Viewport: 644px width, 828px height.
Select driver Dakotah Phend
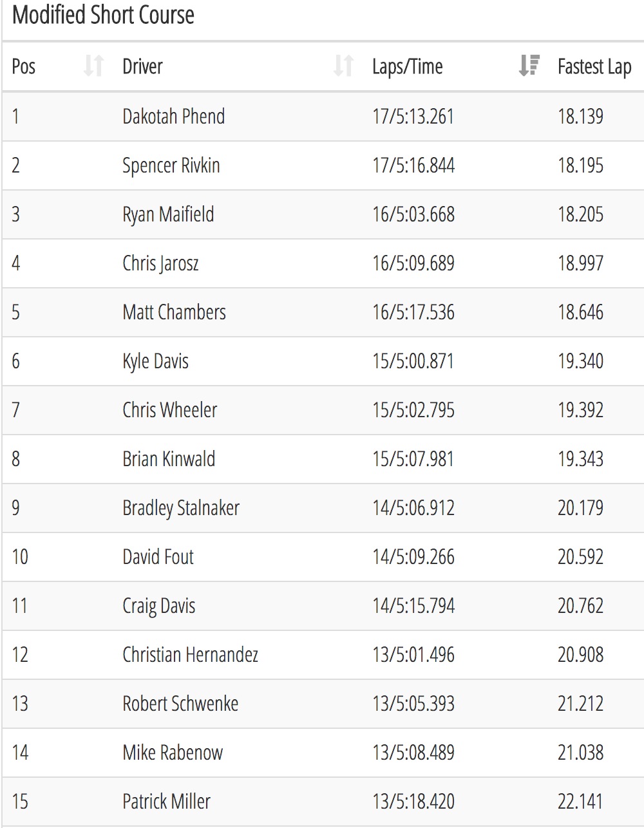point(174,117)
